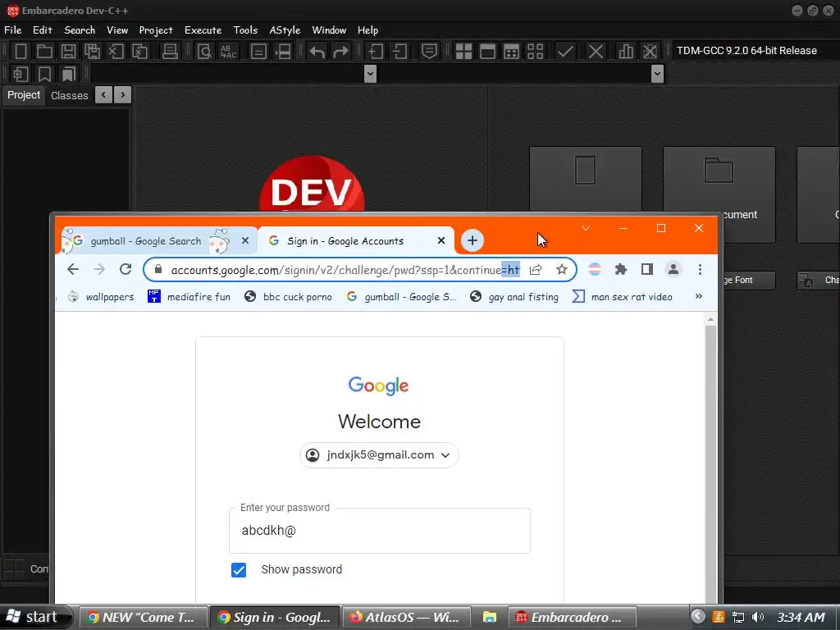840x630 pixels.
Task: Click the Open folder icon in Dev-C++ toolbar
Action: click(x=44, y=52)
